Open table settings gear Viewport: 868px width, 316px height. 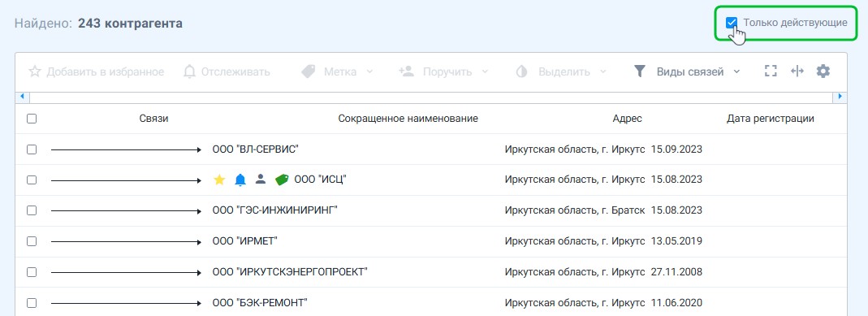pos(823,71)
